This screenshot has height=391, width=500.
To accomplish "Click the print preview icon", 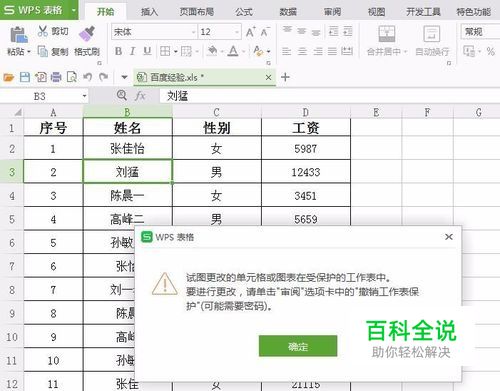I will pos(72,78).
